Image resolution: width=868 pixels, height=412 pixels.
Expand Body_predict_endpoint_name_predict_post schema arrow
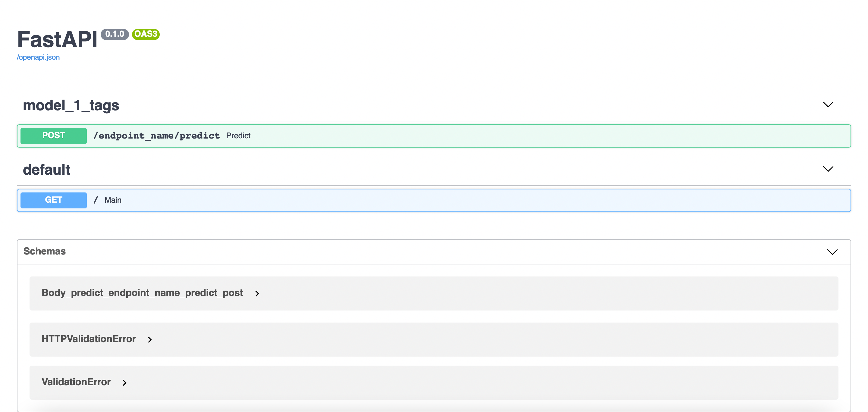pyautogui.click(x=257, y=294)
